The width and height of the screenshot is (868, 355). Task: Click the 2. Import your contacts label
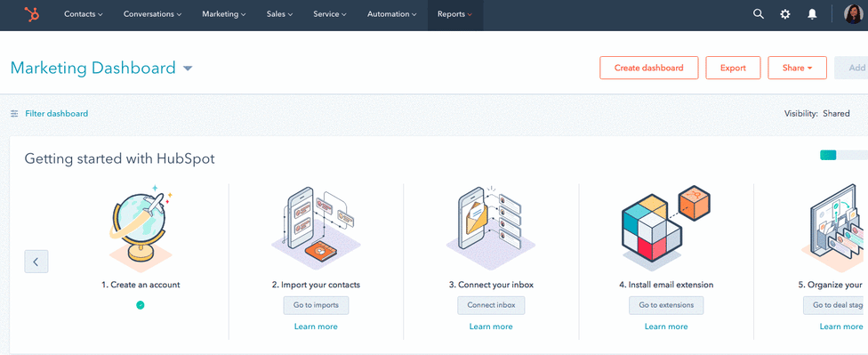(316, 285)
